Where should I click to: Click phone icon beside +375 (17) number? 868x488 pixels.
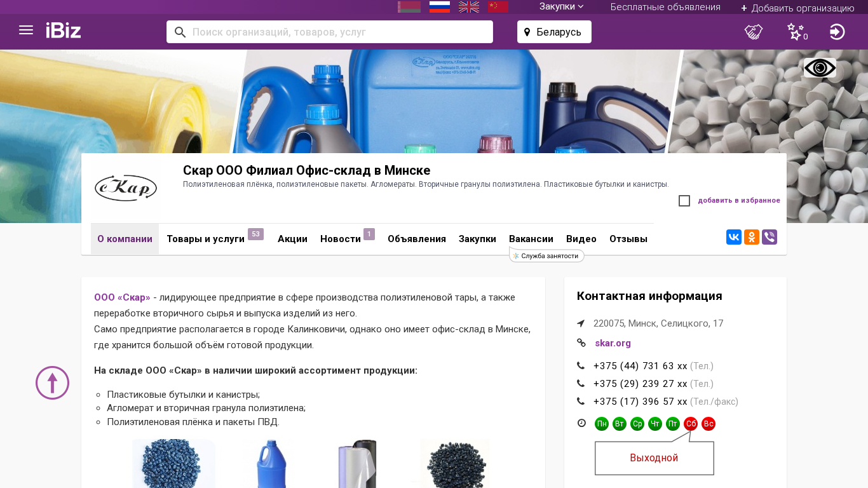click(x=581, y=402)
